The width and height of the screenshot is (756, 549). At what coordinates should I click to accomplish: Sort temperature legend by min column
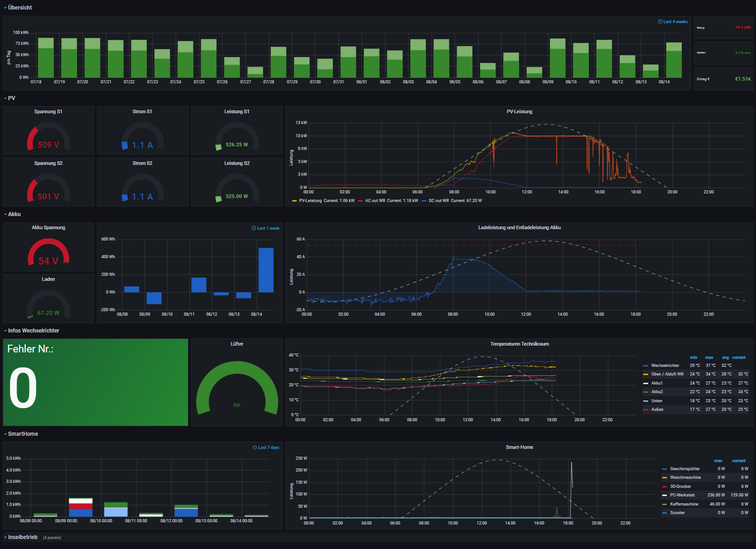(x=693, y=357)
